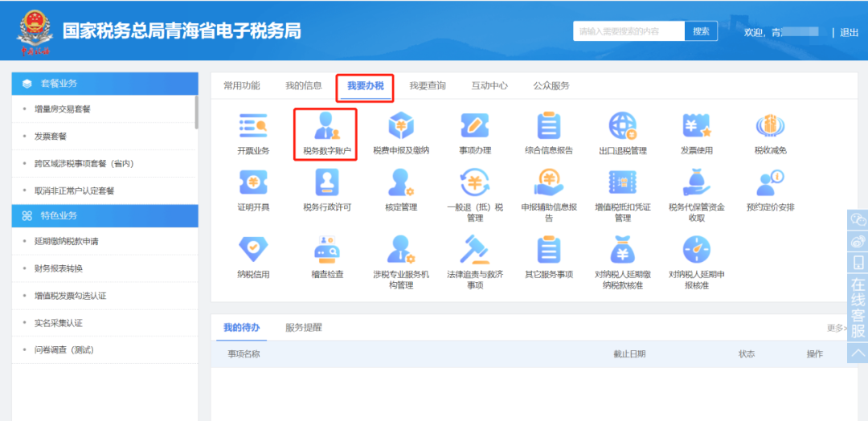Click the 截止日期 column header

click(629, 354)
